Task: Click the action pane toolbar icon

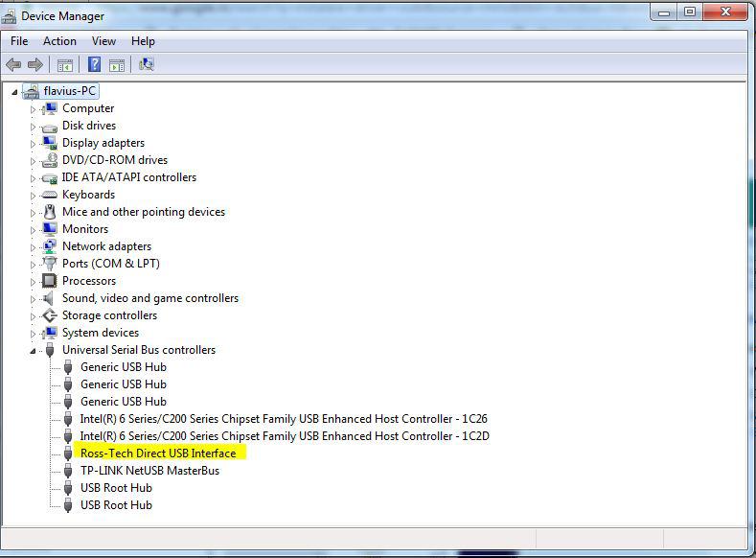Action: click(117, 64)
